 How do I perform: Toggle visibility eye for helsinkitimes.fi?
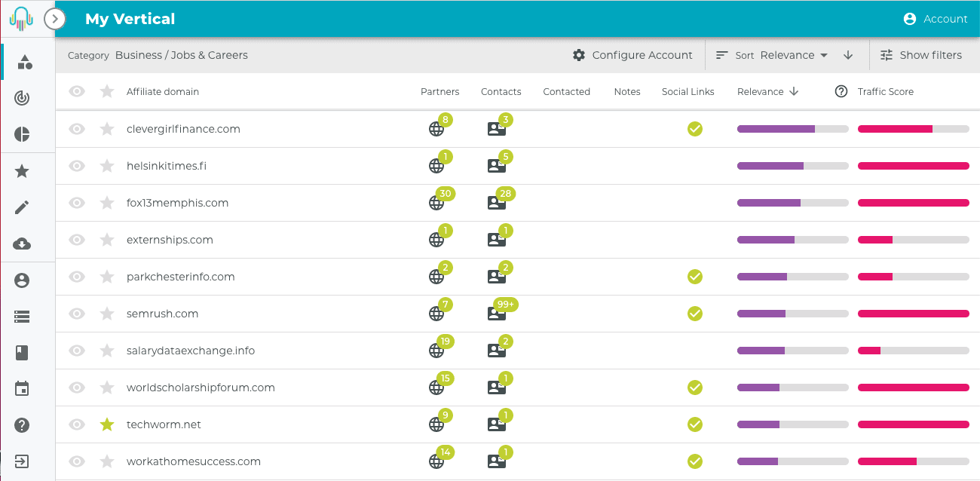point(77,166)
